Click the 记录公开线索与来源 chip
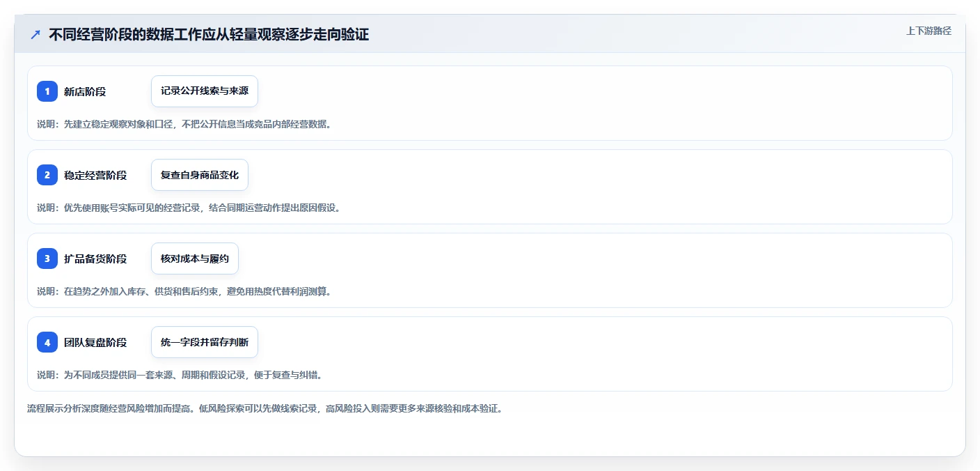The image size is (980, 471). click(205, 91)
